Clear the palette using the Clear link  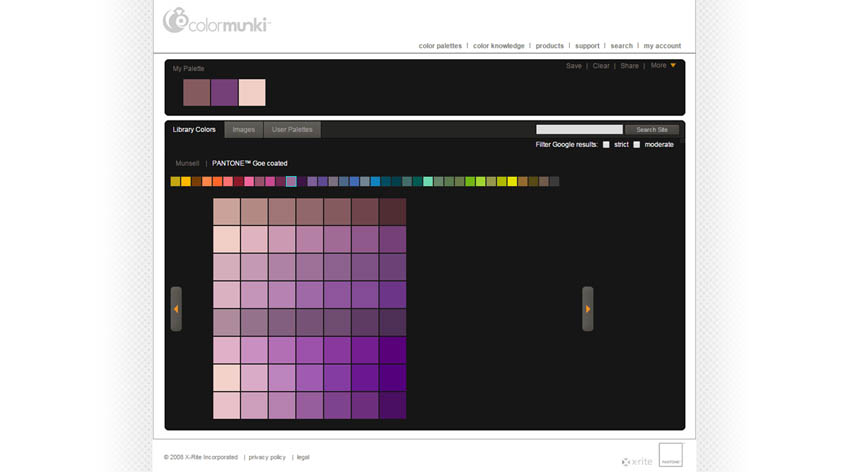(601, 66)
